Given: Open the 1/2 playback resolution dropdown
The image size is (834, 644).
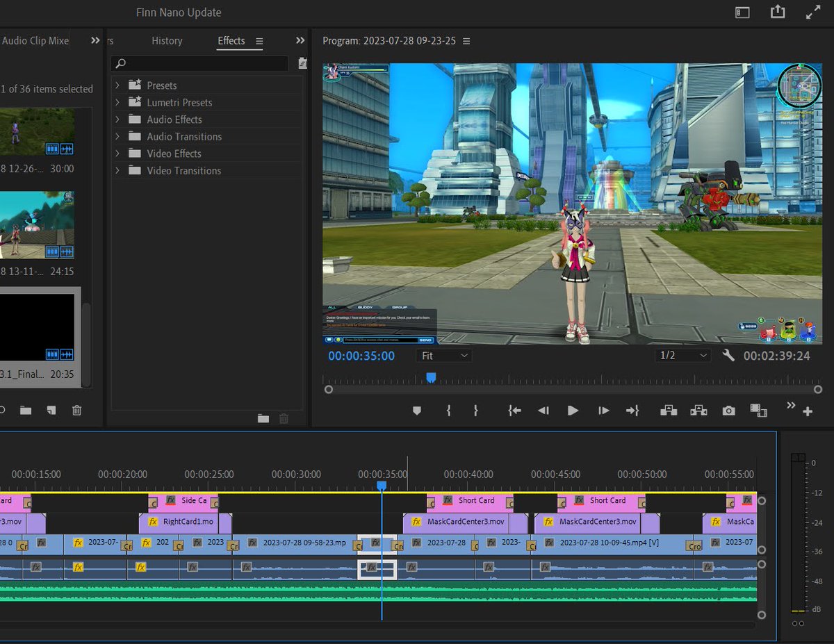Looking at the screenshot, I should (683, 355).
